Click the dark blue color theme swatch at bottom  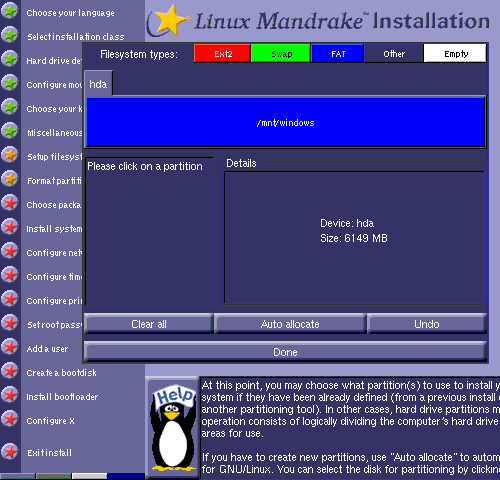(x=126, y=476)
